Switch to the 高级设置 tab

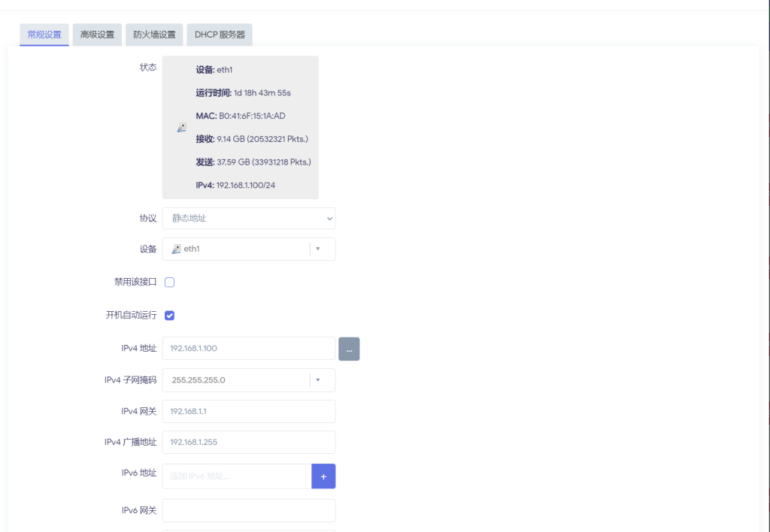click(x=97, y=35)
